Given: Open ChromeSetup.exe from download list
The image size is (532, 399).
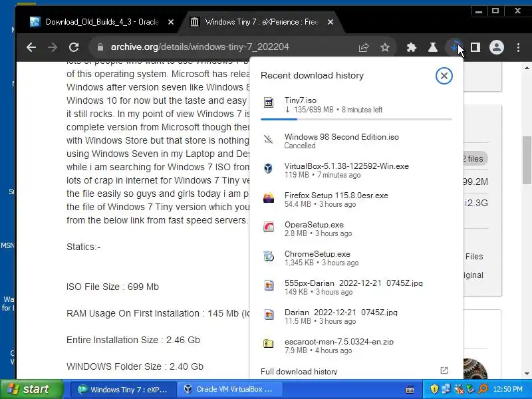Looking at the screenshot, I should pos(356,258).
